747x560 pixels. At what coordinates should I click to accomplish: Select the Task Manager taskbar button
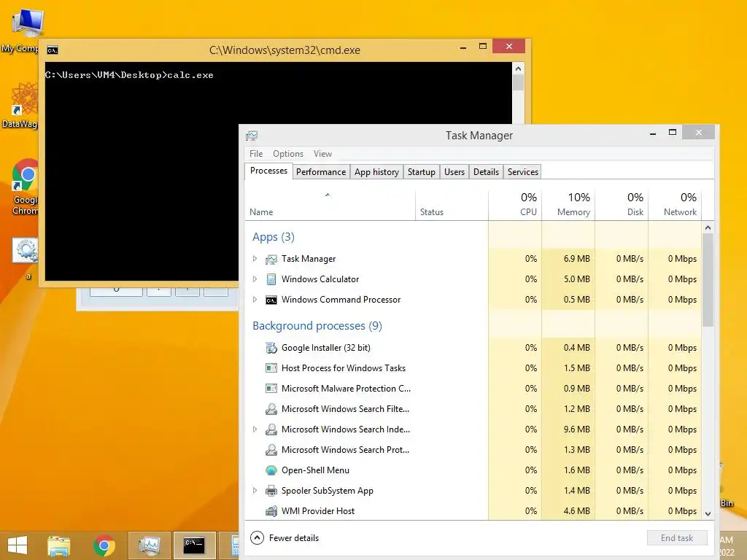[149, 545]
